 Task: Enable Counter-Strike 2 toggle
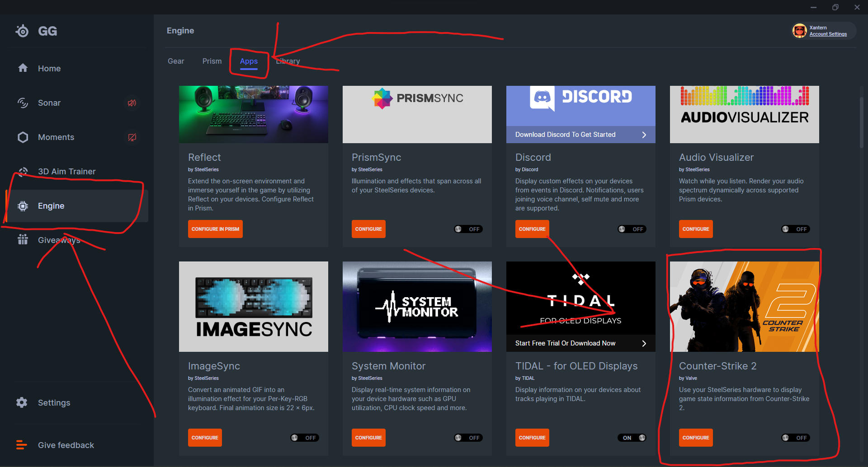pos(796,438)
